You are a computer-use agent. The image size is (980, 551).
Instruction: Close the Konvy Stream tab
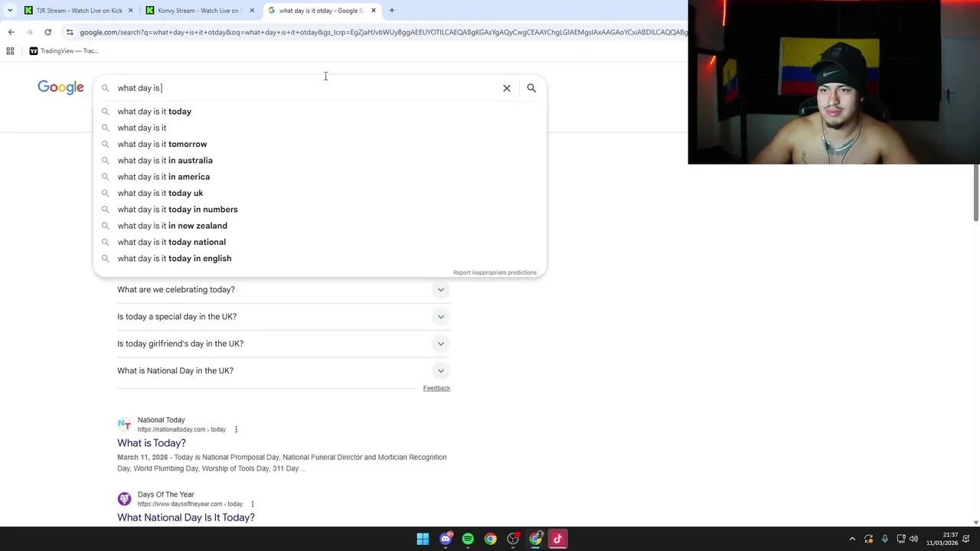(252, 11)
